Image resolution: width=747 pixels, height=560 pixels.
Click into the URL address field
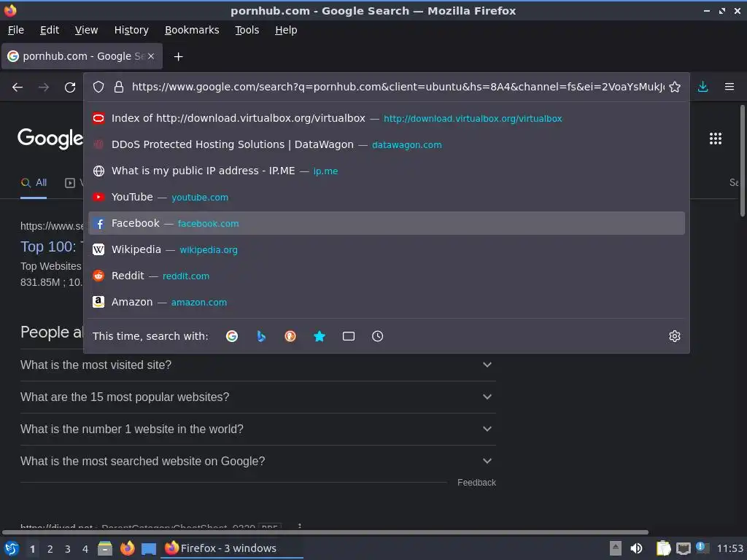pyautogui.click(x=398, y=87)
